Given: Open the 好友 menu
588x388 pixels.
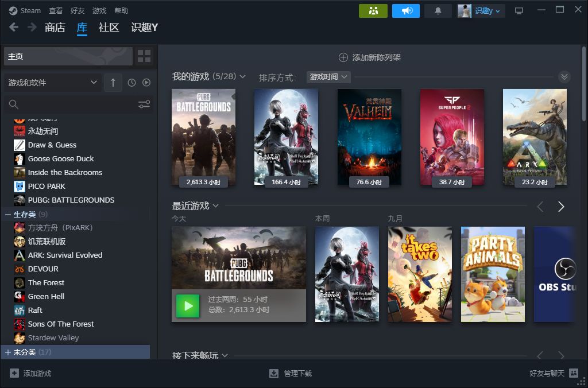Looking at the screenshot, I should point(78,10).
